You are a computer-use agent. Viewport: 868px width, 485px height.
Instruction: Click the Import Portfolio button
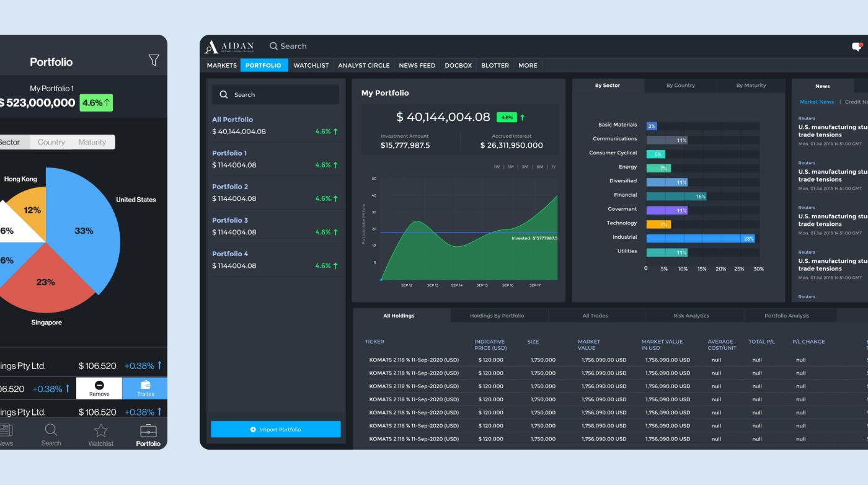[275, 429]
